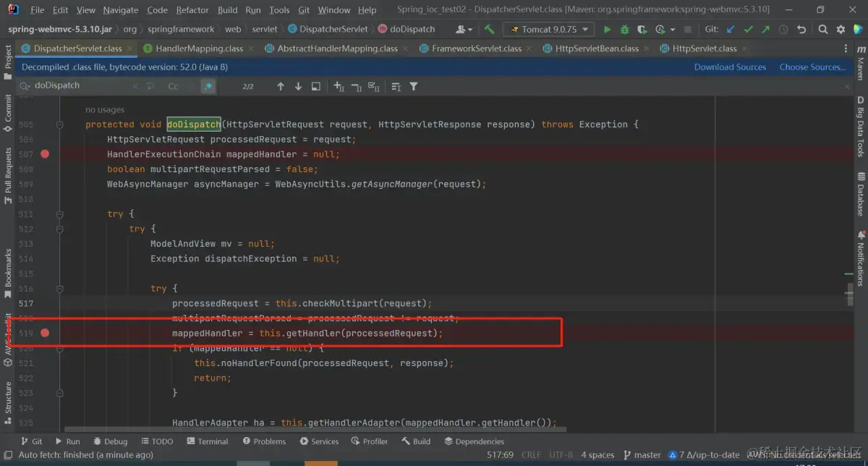Remove breakpoint on line 507
The height and width of the screenshot is (466, 868).
pyautogui.click(x=45, y=154)
